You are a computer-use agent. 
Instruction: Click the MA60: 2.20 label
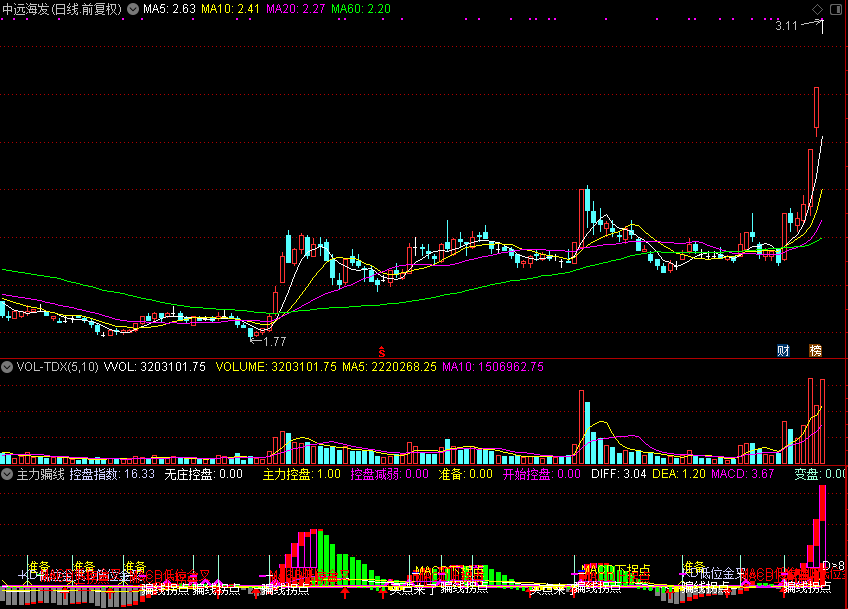(361, 9)
